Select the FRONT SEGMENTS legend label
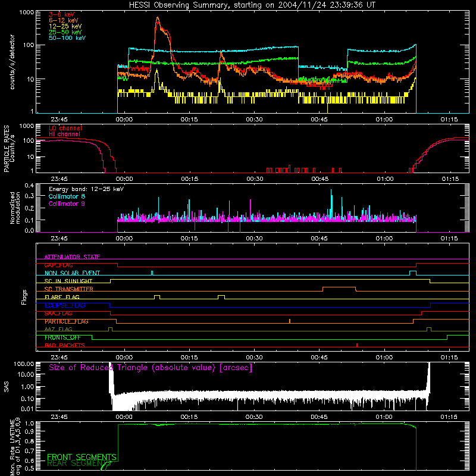Viewport: 476px width, 476px height. tap(82, 457)
